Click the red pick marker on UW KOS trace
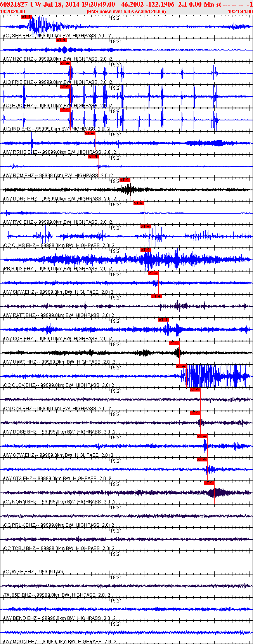Image resolution: width=253 pixels, height=644 pixels. pyautogui.click(x=163, y=320)
